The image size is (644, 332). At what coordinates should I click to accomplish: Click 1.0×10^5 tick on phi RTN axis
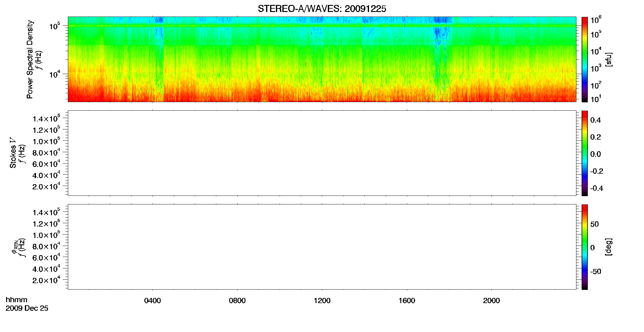46,235
